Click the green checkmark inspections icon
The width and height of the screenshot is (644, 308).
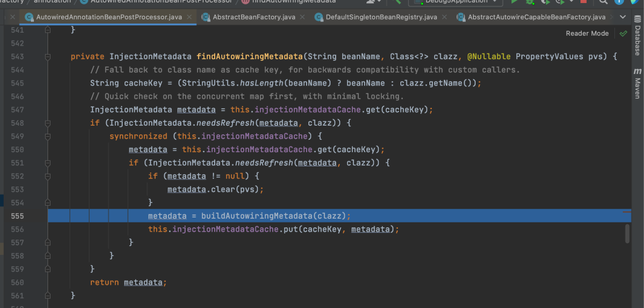point(623,33)
